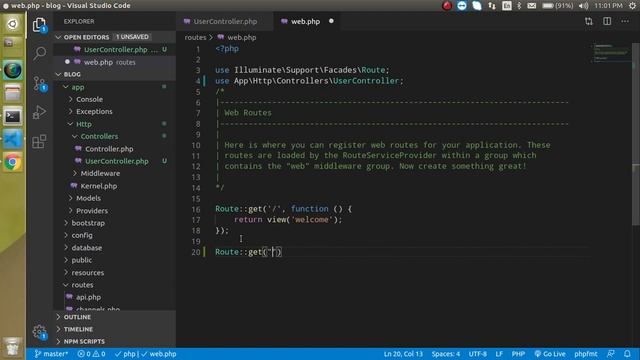Open the battery indicator in the top panel
Image resolution: width=640 pixels, height=360 pixels.
[557, 6]
